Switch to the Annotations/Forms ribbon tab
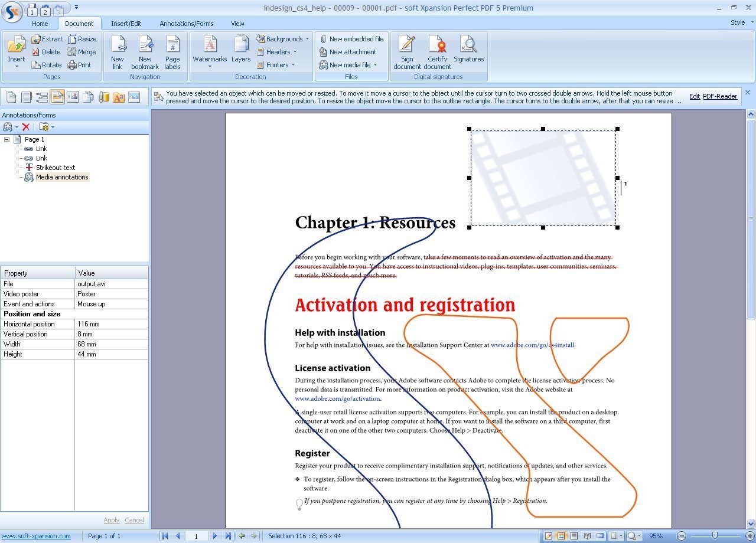756x543 pixels. point(187,24)
